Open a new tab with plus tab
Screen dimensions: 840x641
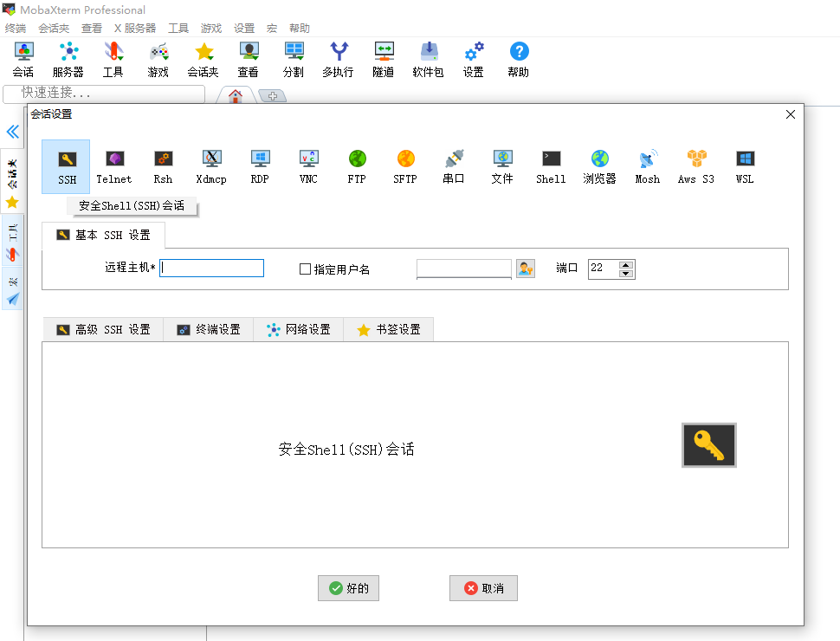coord(272,96)
